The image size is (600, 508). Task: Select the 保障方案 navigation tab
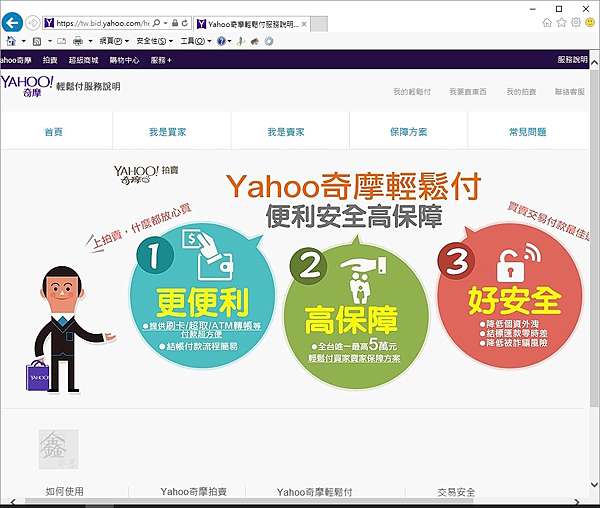pos(408,132)
